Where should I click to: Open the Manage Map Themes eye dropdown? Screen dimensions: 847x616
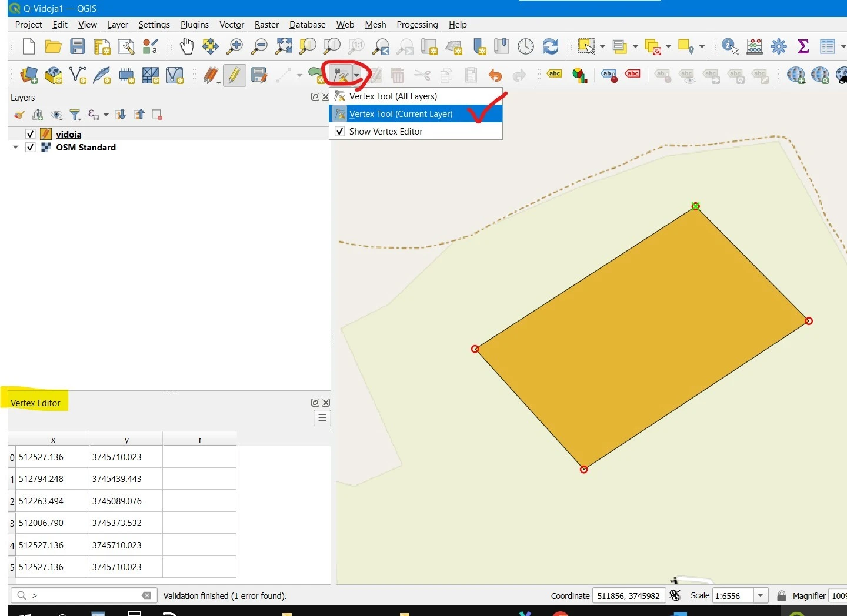pyautogui.click(x=57, y=115)
